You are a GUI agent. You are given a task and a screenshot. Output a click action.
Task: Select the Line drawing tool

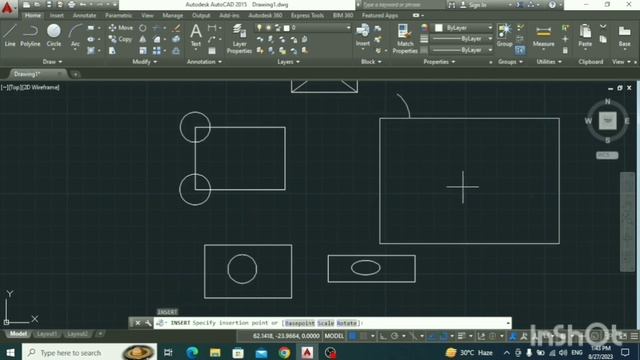[x=10, y=35]
